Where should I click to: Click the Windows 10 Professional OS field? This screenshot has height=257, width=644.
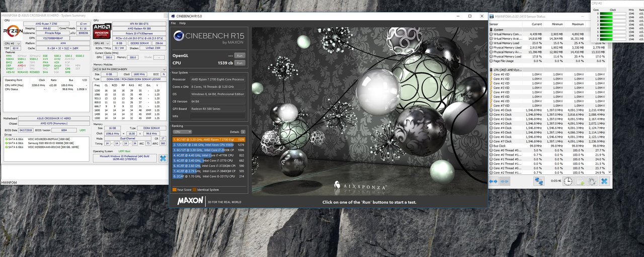point(125,158)
